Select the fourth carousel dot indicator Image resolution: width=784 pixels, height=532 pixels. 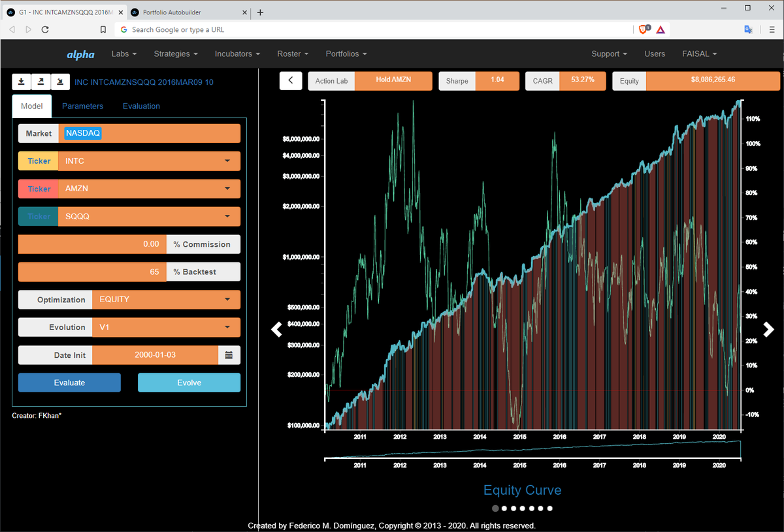(523, 508)
